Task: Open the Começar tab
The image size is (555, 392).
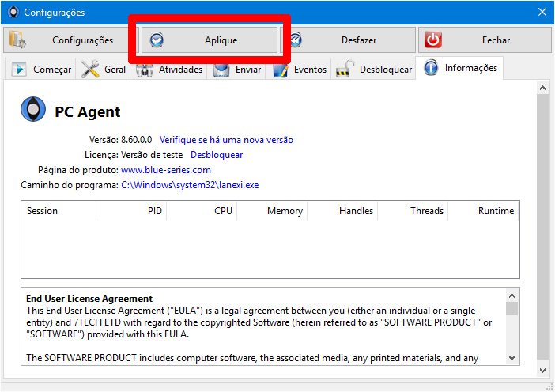Action: (x=41, y=69)
